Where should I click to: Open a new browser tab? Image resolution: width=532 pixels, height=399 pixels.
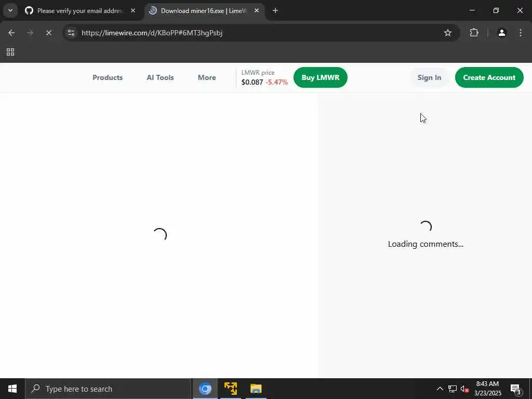point(275,11)
